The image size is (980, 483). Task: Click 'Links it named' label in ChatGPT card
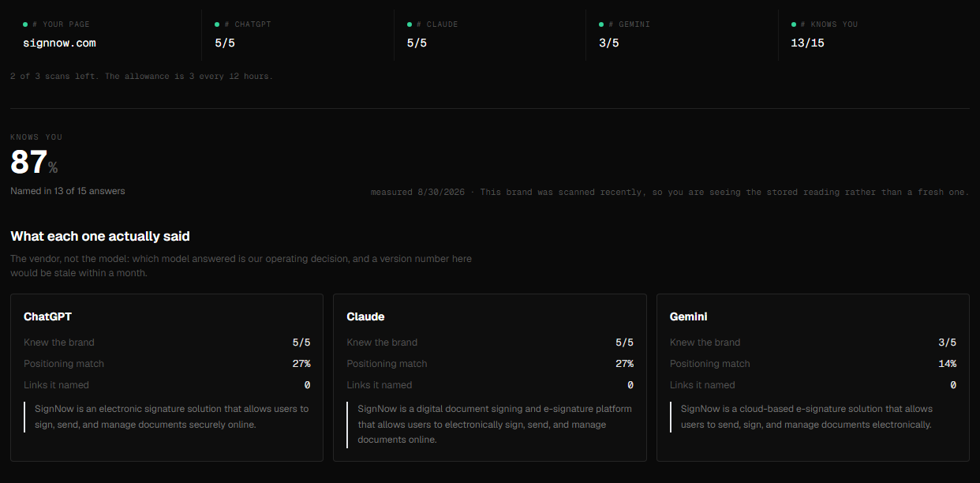[56, 385]
